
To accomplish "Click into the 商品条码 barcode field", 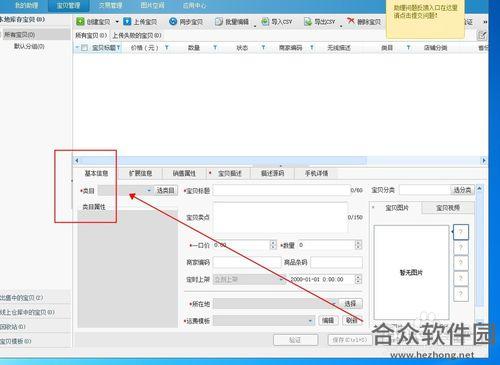I will (336, 262).
